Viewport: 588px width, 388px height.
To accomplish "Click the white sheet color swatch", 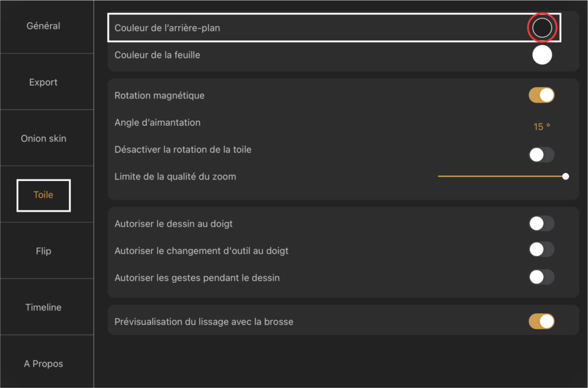I will 542,55.
